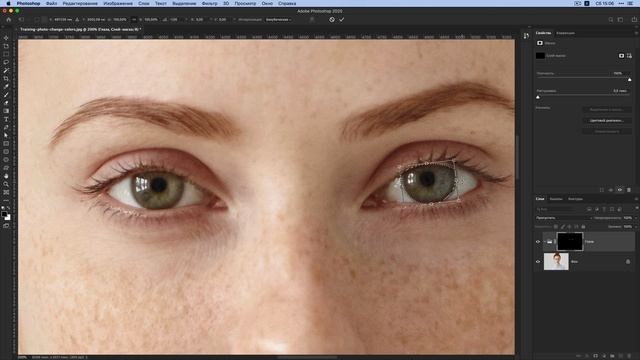The image size is (640, 360).
Task: Create a new layer icon
Action: [621, 356]
